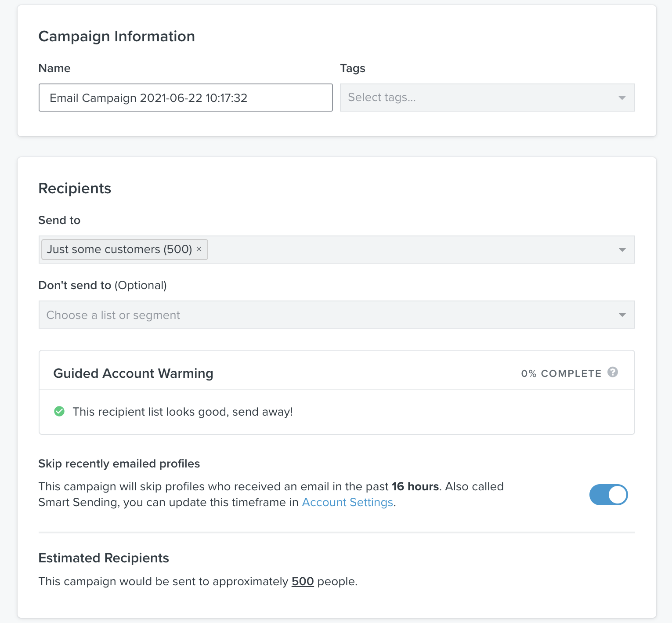Click the bold '16 hours' text
Image resolution: width=672 pixels, height=623 pixels.
coord(415,486)
